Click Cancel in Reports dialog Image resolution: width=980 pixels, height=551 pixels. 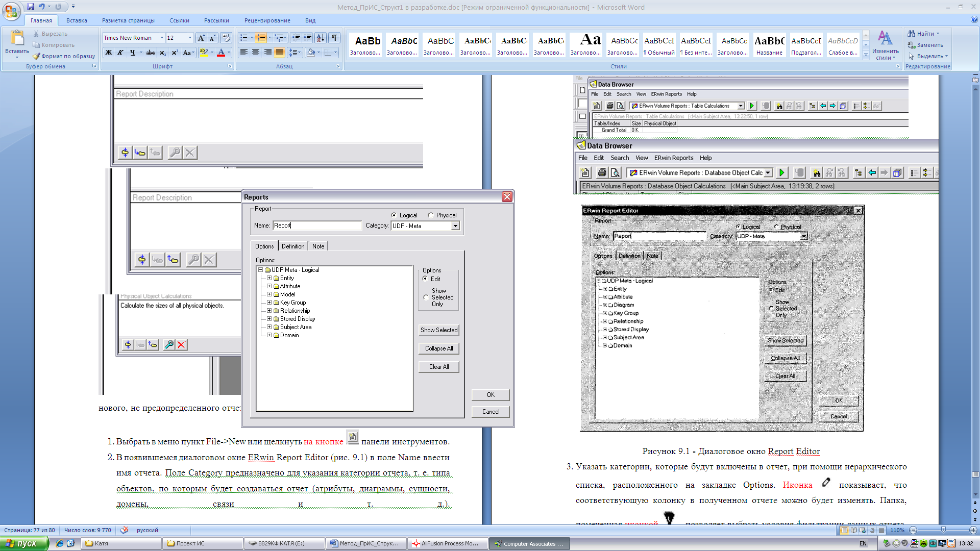point(491,412)
